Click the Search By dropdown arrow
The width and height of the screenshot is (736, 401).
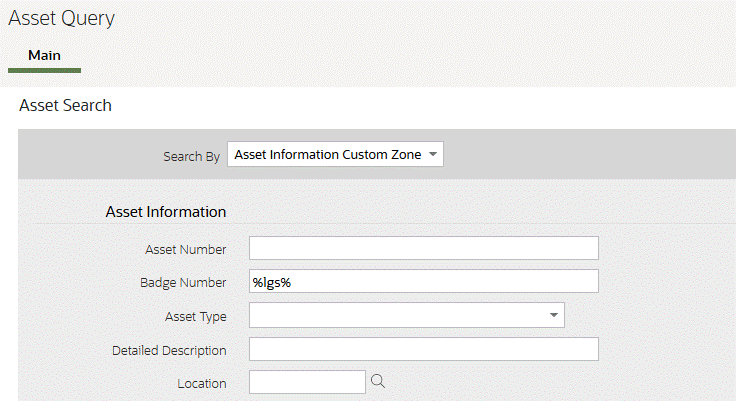(432, 155)
